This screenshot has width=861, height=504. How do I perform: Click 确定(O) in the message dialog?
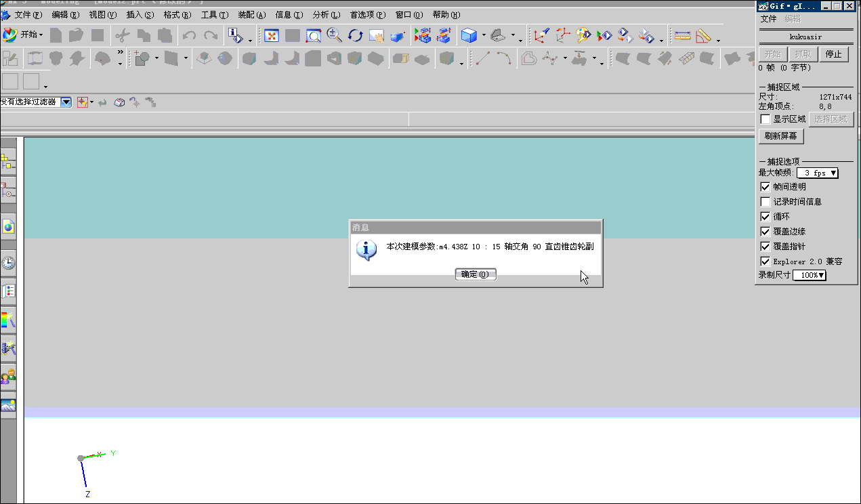pos(476,274)
